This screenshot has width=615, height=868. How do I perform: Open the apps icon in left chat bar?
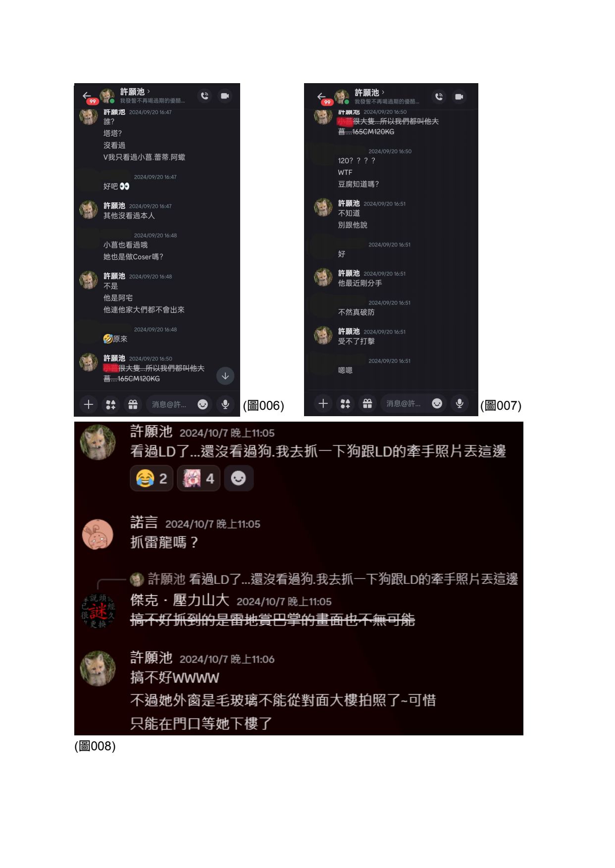pos(111,404)
